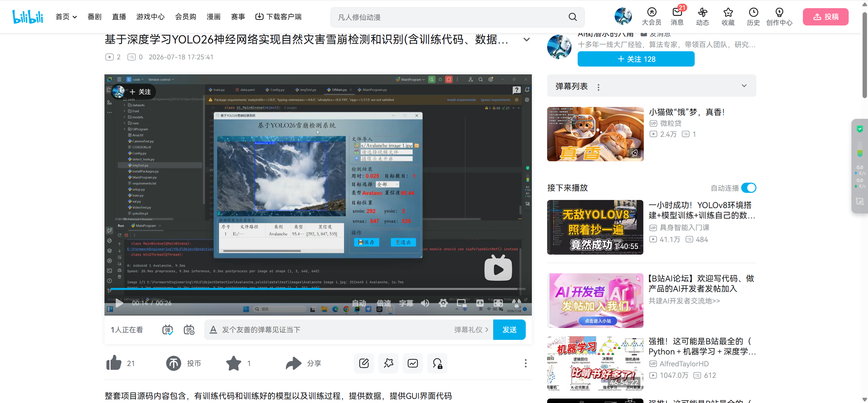
Task: Favorite the video with star icon
Action: (234, 363)
